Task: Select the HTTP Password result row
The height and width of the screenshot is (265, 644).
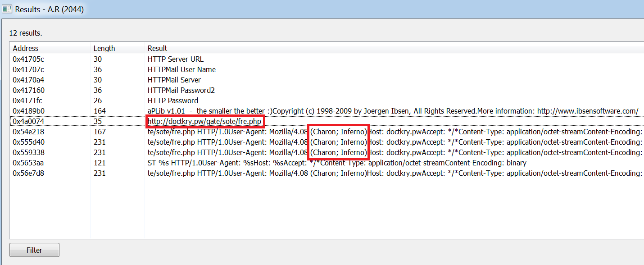Action: tap(327, 101)
